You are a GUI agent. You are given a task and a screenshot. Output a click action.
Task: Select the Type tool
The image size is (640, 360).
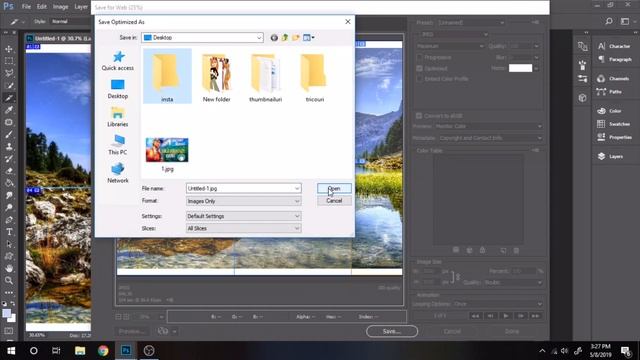click(x=9, y=232)
